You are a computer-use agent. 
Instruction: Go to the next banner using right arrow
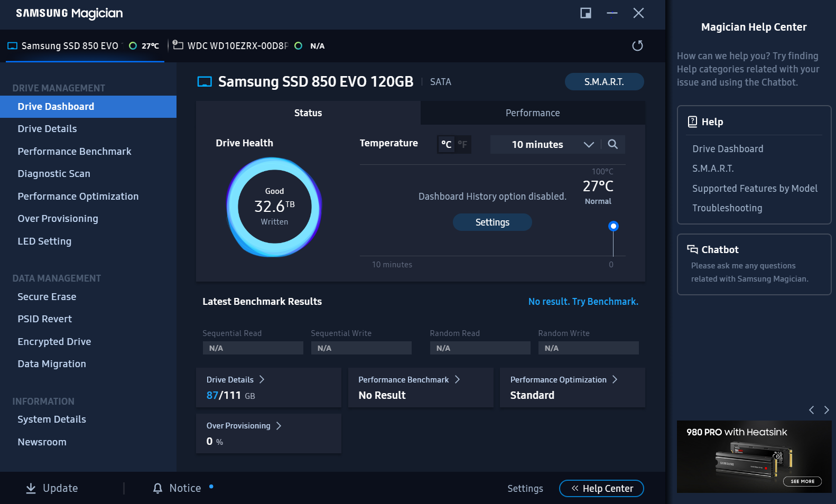click(826, 410)
